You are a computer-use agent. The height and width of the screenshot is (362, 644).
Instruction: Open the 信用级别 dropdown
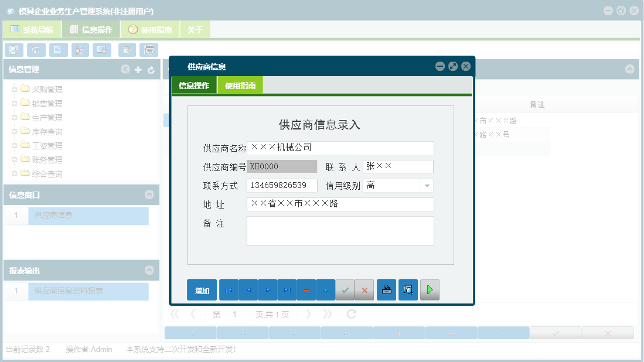[x=427, y=186]
